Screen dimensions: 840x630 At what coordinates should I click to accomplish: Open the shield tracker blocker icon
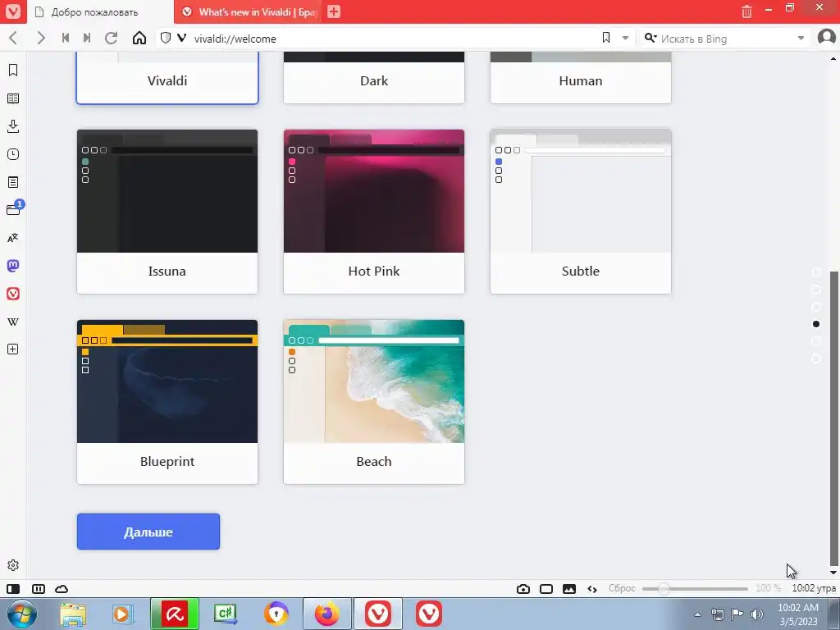tap(166, 38)
